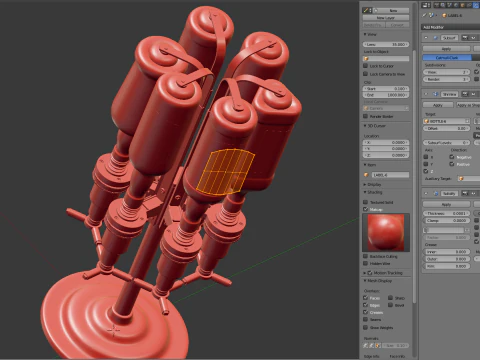This screenshot has width=480, height=360.
Task: Click the New grease pencil button
Action: tap(392, 10)
